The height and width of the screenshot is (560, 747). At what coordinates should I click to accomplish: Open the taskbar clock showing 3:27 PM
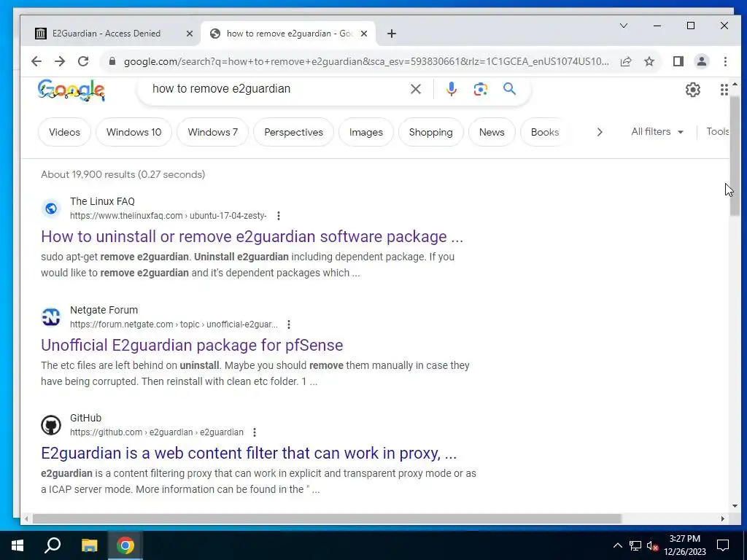(x=684, y=545)
